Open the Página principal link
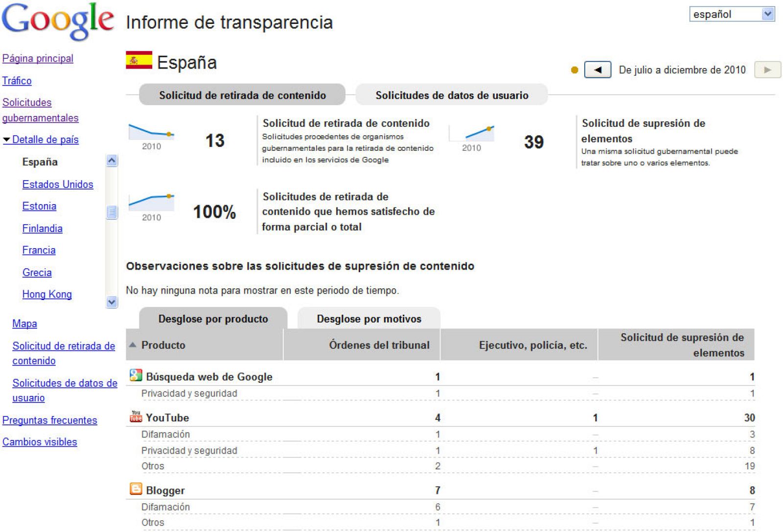783x532 pixels. [38, 58]
